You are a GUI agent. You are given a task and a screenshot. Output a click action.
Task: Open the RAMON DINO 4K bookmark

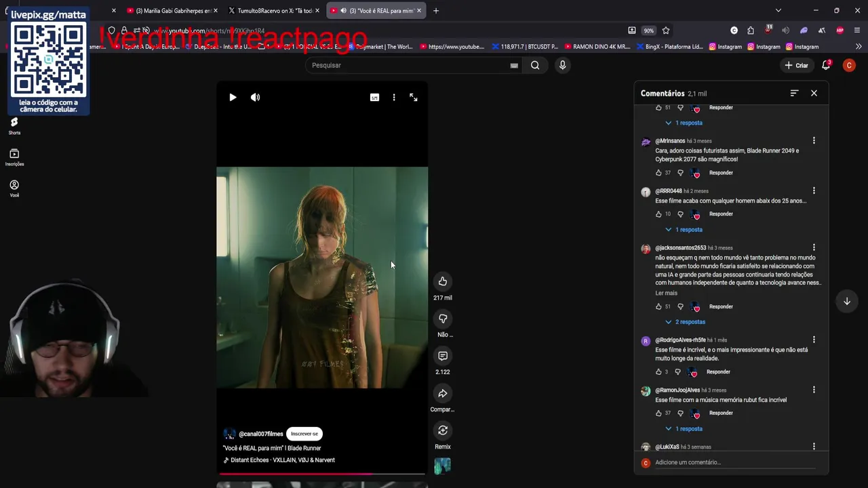(596, 47)
